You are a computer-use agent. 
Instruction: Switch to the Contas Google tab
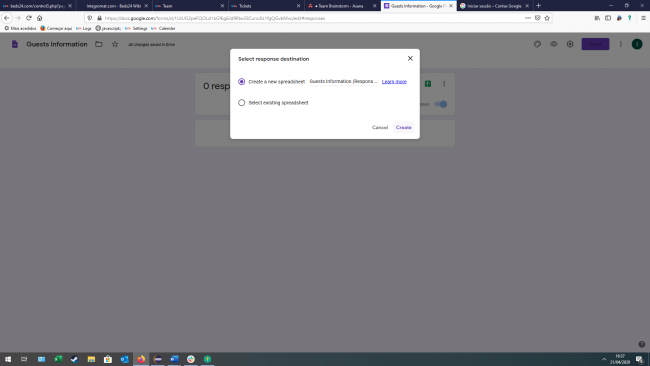[x=494, y=6]
